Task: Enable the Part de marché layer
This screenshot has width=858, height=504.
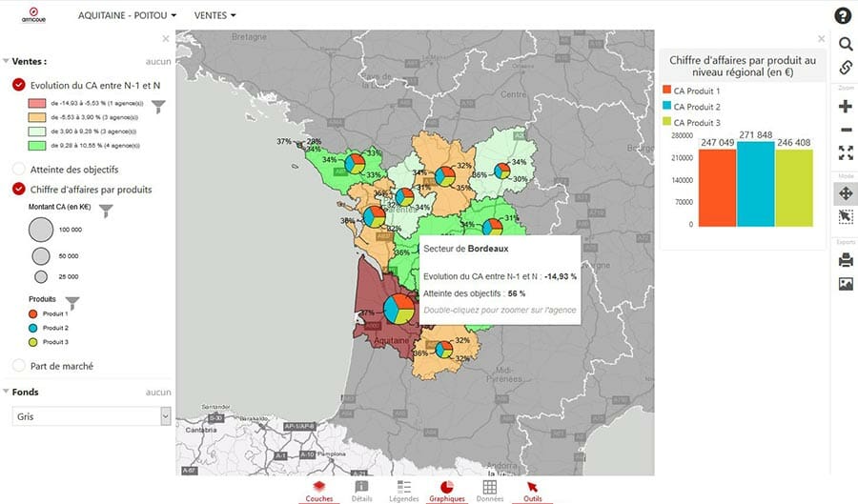Action: (x=19, y=365)
